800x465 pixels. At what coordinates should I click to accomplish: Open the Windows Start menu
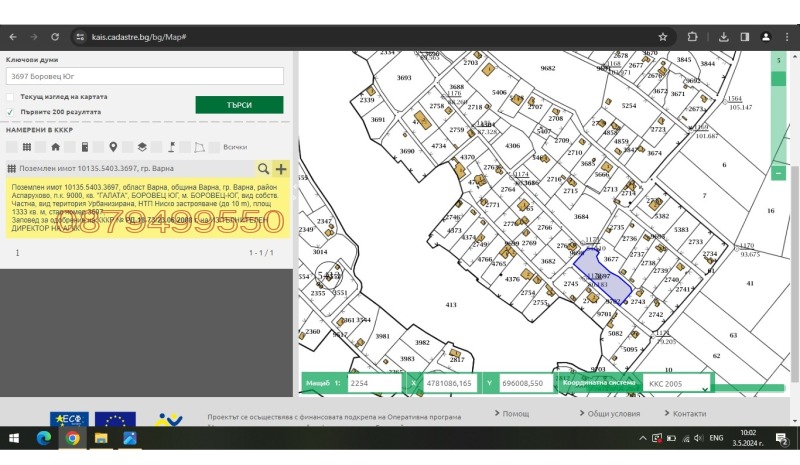(x=15, y=438)
